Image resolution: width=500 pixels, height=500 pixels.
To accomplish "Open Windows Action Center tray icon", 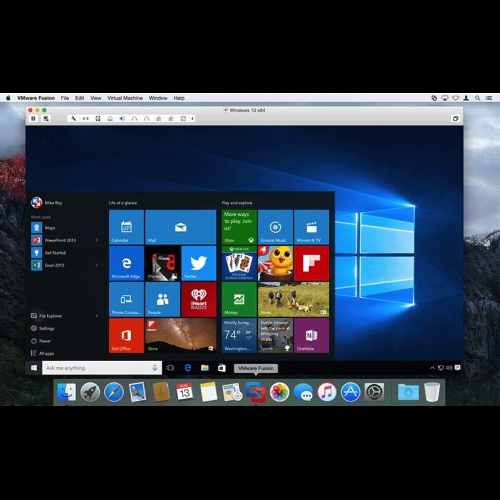I will point(457,368).
